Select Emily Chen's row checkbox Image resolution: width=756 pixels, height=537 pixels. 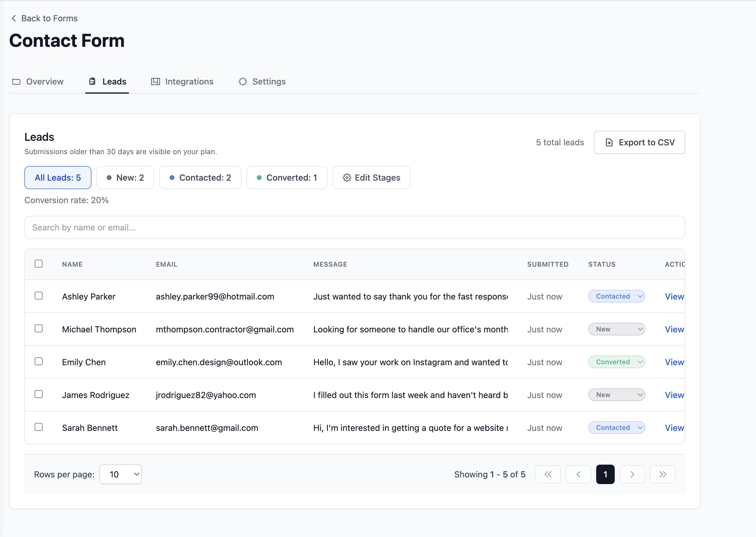(x=39, y=362)
